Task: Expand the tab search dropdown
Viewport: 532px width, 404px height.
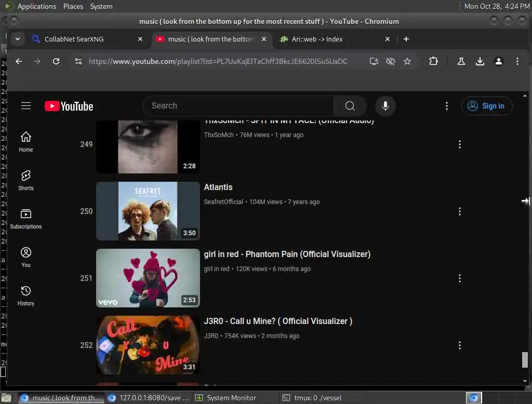Action: [x=18, y=39]
